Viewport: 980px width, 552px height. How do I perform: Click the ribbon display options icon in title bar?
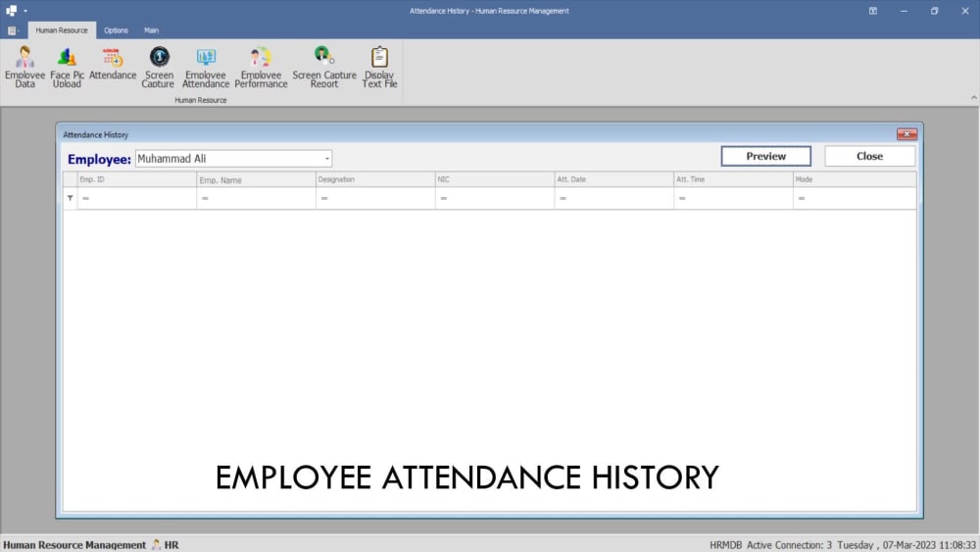click(x=873, y=11)
